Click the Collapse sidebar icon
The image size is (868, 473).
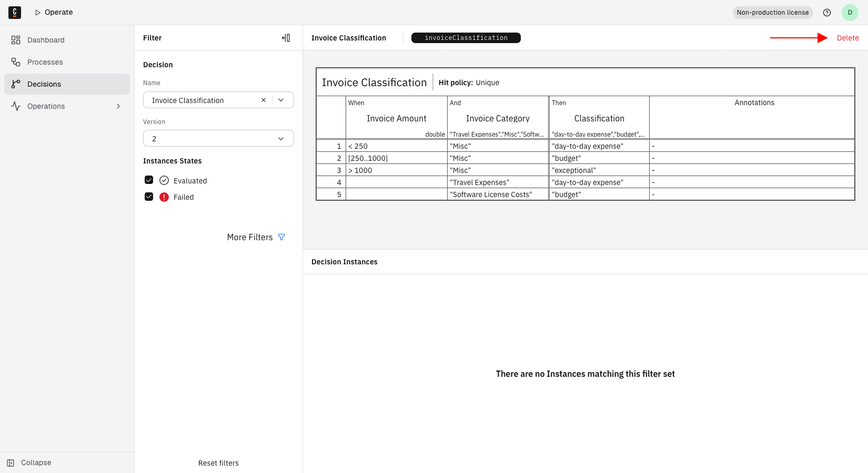(x=11, y=462)
